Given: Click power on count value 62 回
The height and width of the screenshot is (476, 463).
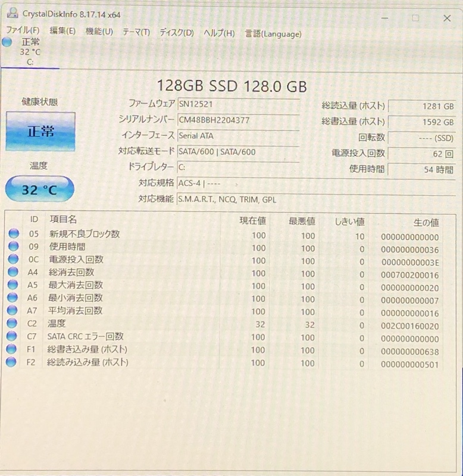Looking at the screenshot, I should pyautogui.click(x=422, y=154).
